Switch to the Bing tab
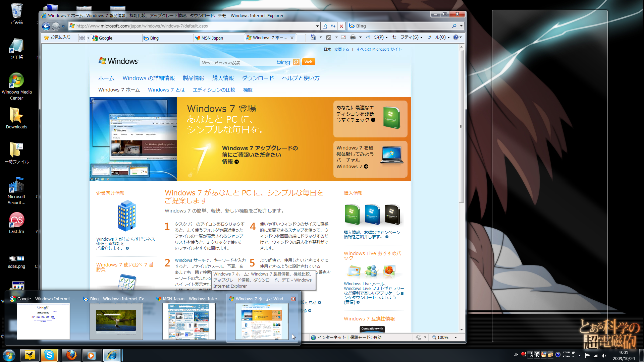 pyautogui.click(x=168, y=38)
